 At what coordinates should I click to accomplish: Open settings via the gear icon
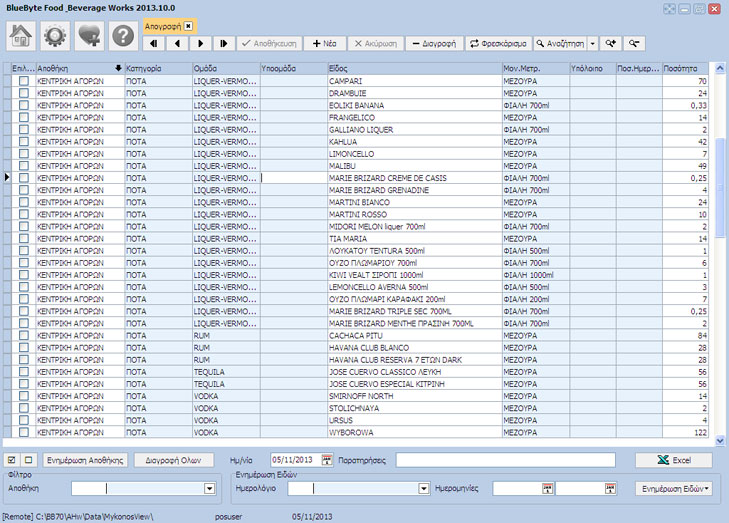(x=55, y=36)
